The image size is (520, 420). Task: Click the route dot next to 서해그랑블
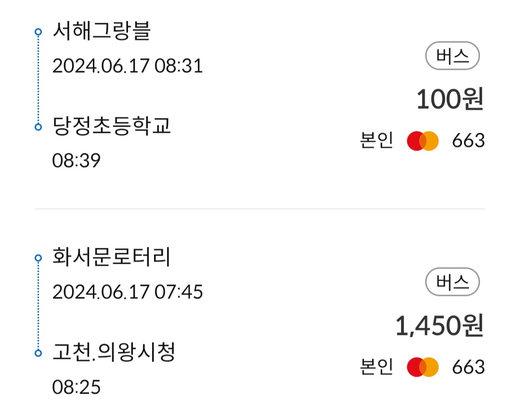[x=39, y=32]
